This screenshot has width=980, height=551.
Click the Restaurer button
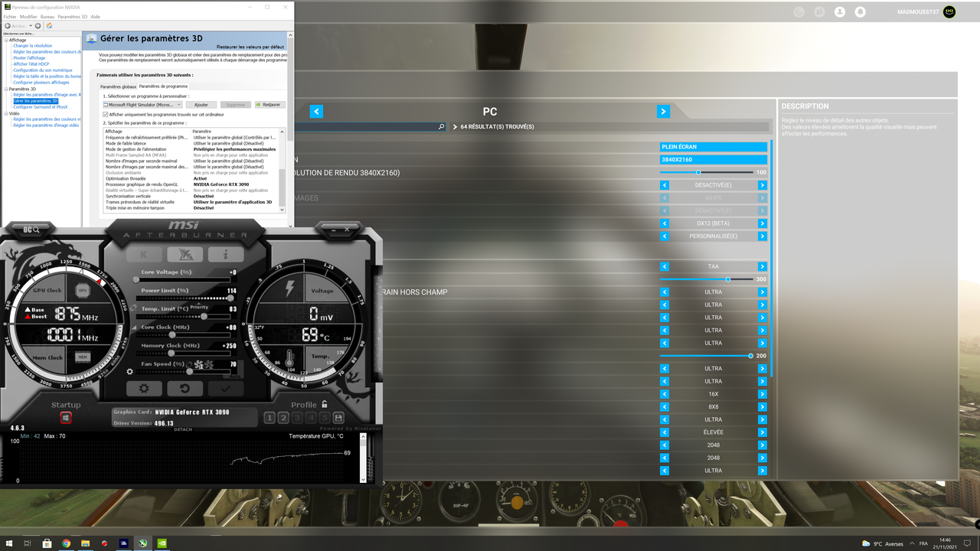pos(269,105)
